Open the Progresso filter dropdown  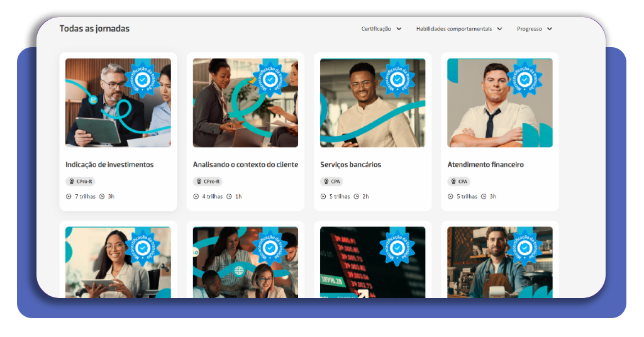[535, 29]
